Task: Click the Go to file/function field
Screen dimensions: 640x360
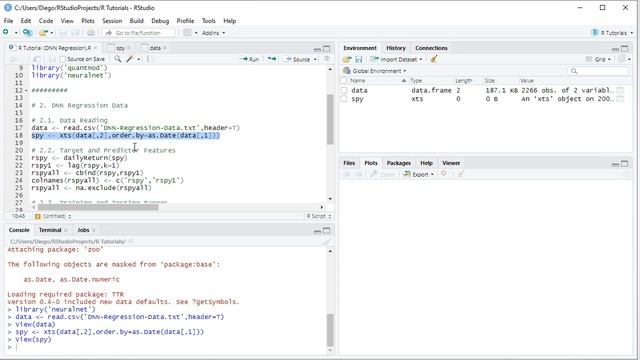Action: point(139,33)
